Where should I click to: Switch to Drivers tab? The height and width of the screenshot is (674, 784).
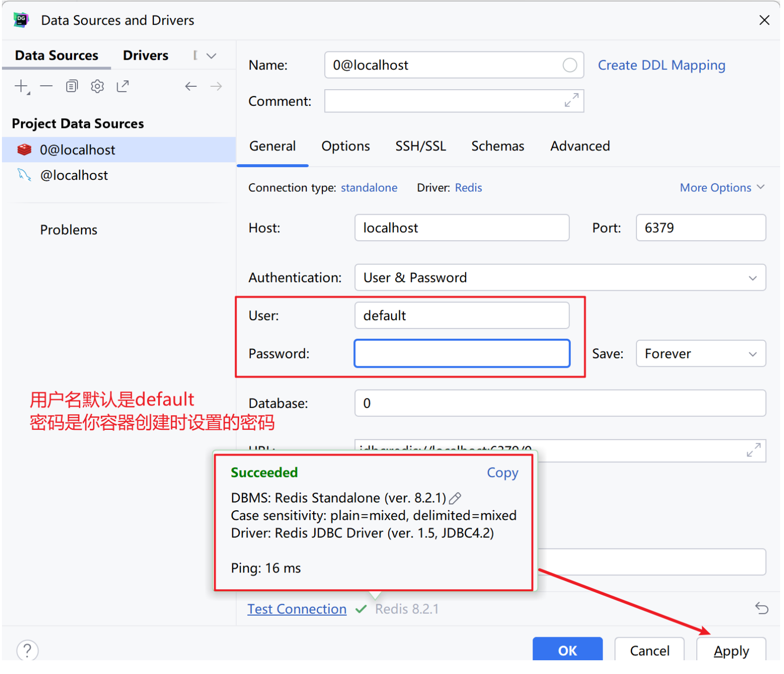tap(146, 55)
